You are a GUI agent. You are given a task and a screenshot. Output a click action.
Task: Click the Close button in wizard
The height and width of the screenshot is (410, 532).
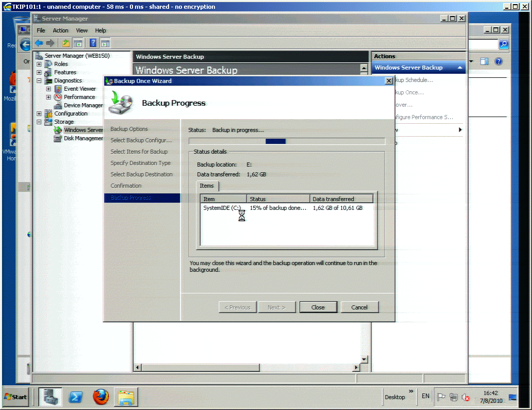[x=318, y=307]
